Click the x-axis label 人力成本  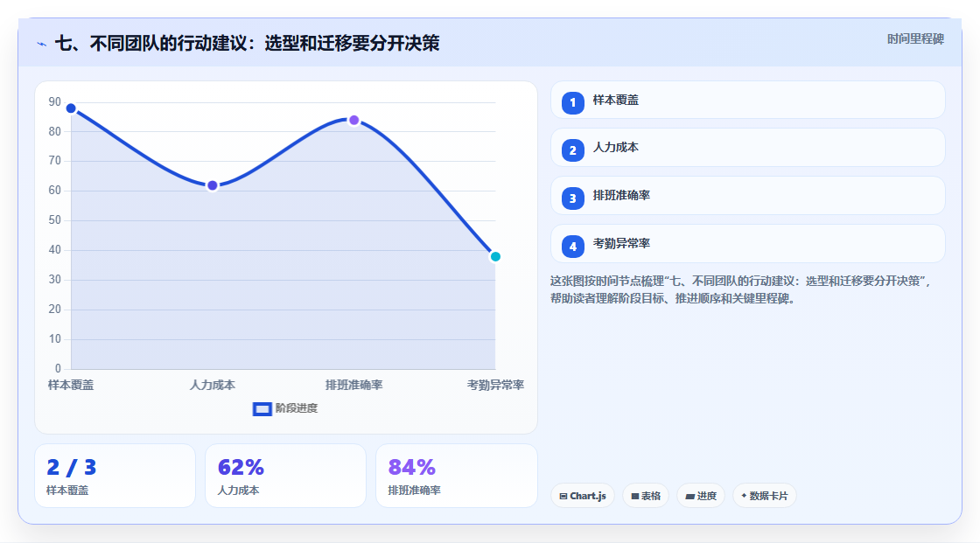click(213, 385)
